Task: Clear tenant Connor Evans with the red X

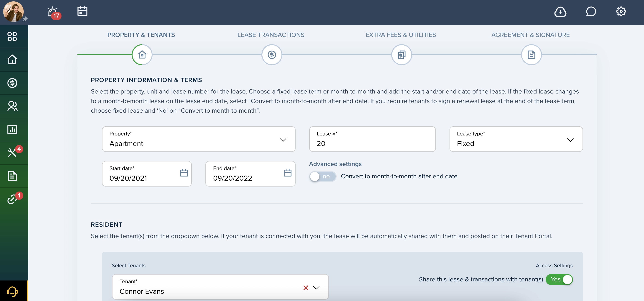Action: pos(306,288)
